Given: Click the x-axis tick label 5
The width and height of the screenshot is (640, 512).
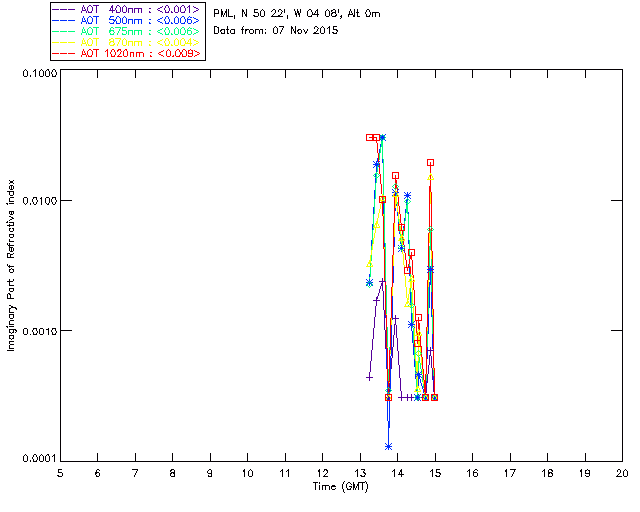Looking at the screenshot, I should coord(60,474).
